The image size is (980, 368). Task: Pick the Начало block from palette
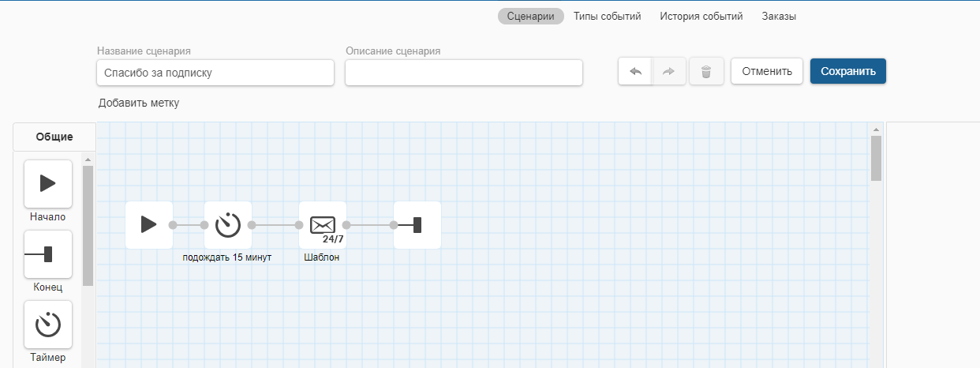pyautogui.click(x=48, y=183)
